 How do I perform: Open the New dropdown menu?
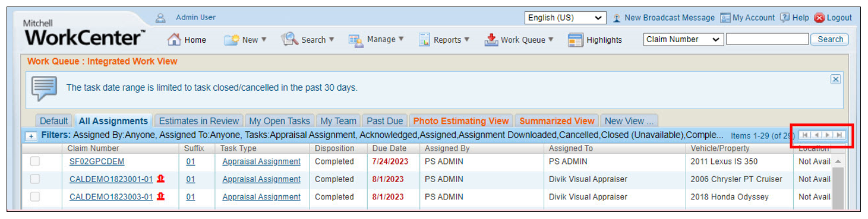pos(245,40)
